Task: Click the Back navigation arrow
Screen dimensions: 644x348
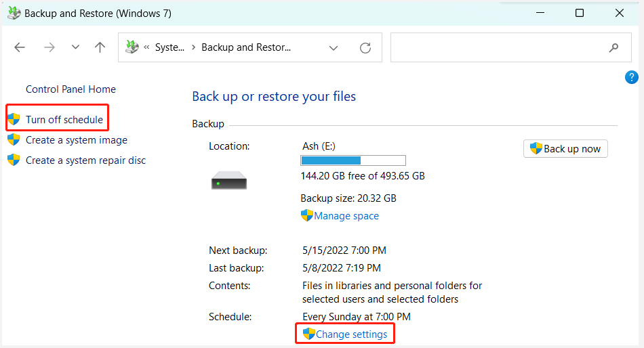Action: (x=20, y=47)
